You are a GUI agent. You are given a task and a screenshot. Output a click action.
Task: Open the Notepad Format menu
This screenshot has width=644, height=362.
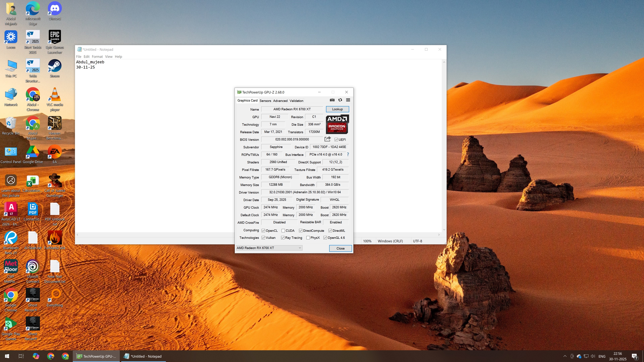(97, 56)
